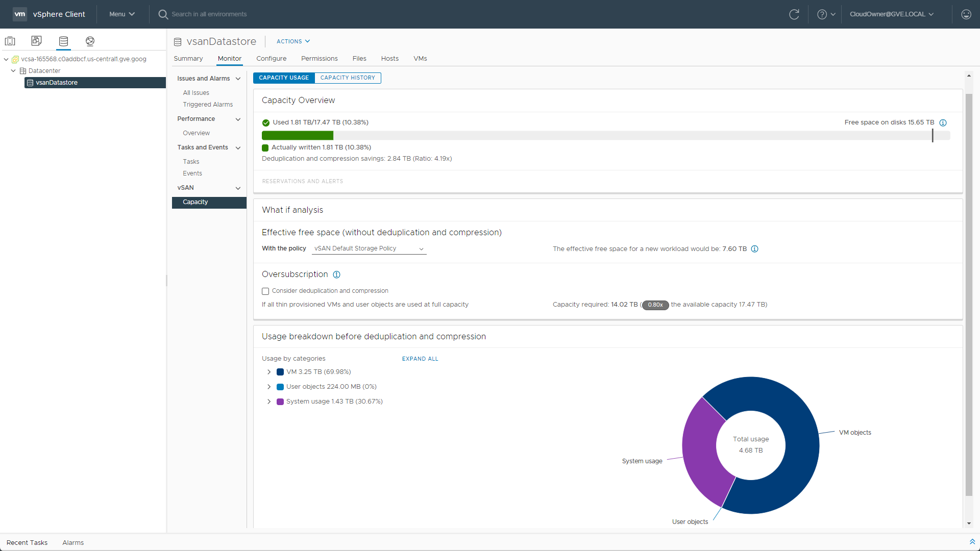Viewport: 980px width, 551px height.
Task: Enable Consider deduplication and compression checkbox
Action: pyautogui.click(x=265, y=291)
